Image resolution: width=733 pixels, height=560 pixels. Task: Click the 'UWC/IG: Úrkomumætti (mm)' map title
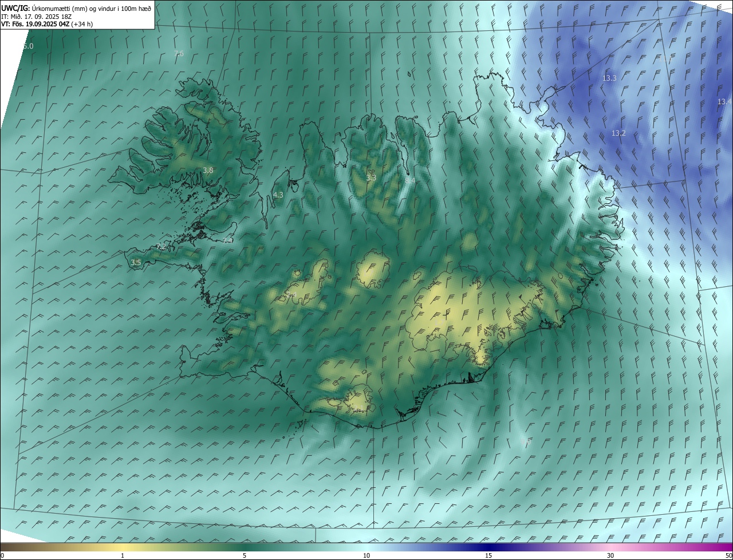click(76, 9)
